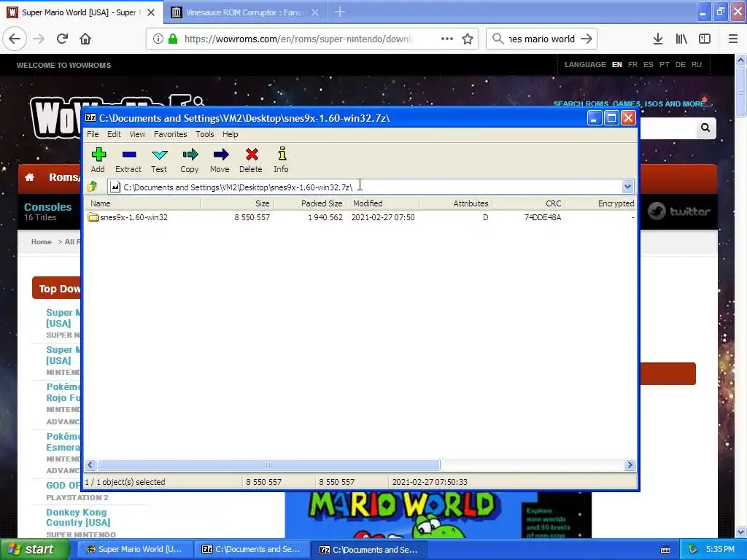Click the Firefox URL address bar

(x=298, y=39)
